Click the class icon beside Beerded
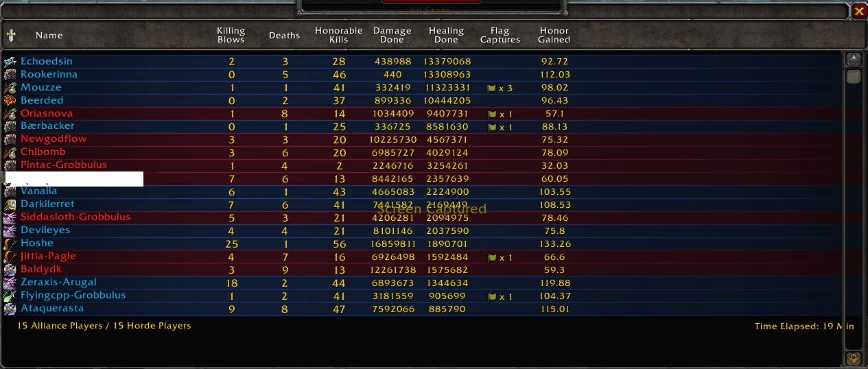Viewport: 868px width, 369px height. coord(10,101)
